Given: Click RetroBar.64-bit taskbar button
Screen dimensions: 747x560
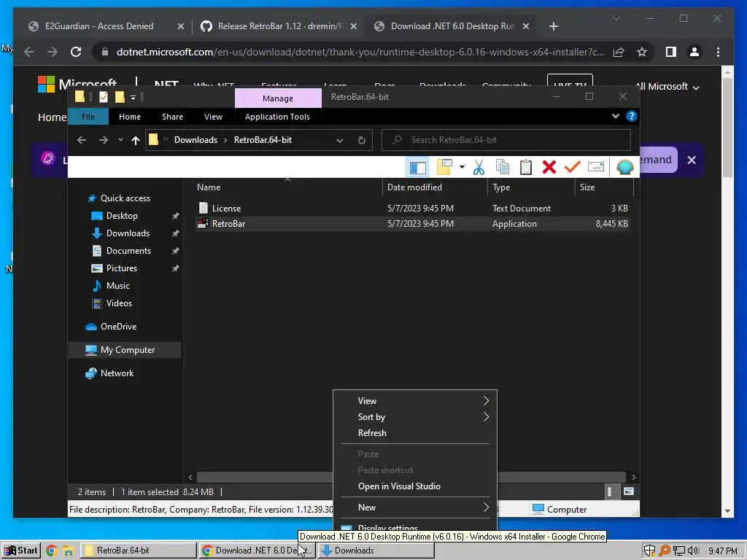Looking at the screenshot, I should [x=138, y=551].
